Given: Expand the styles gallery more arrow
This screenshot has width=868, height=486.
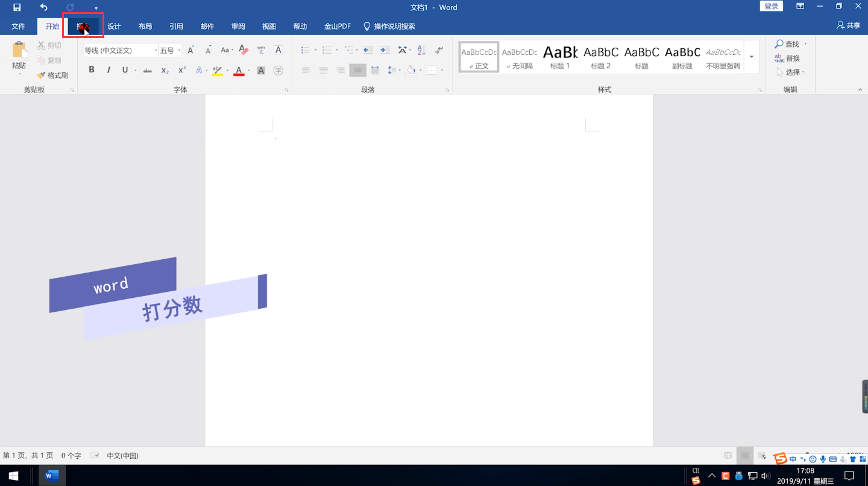Looking at the screenshot, I should [x=751, y=57].
